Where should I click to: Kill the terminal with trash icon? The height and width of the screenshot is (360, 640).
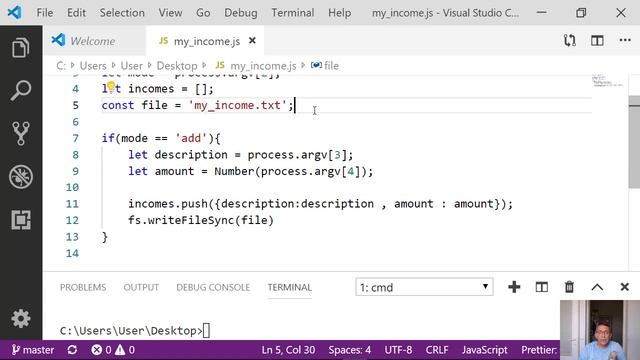pyautogui.click(x=569, y=287)
